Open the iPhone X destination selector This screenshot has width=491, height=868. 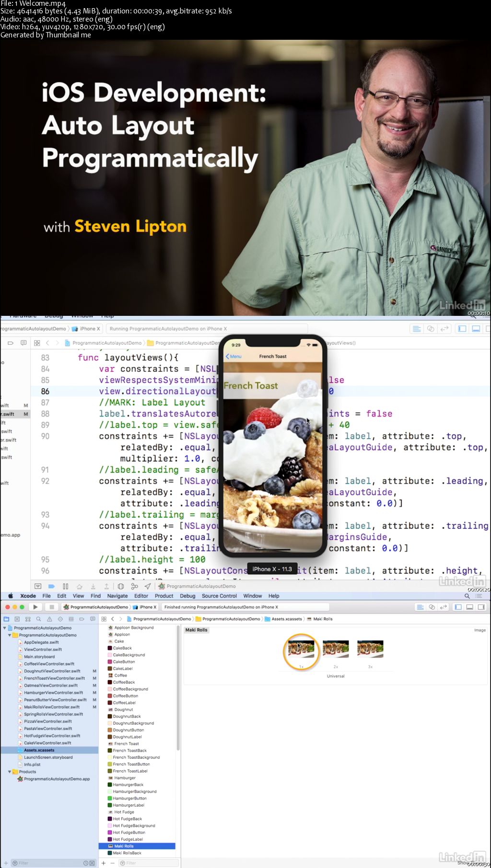coord(145,607)
